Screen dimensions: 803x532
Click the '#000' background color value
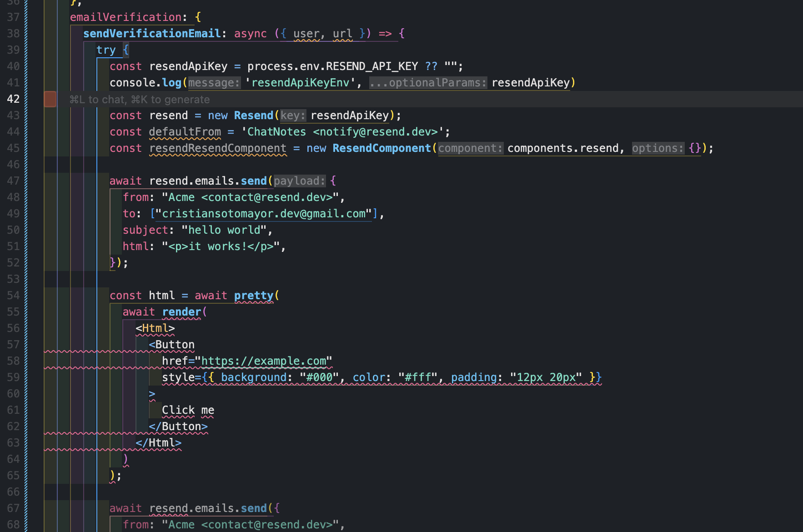[320, 377]
